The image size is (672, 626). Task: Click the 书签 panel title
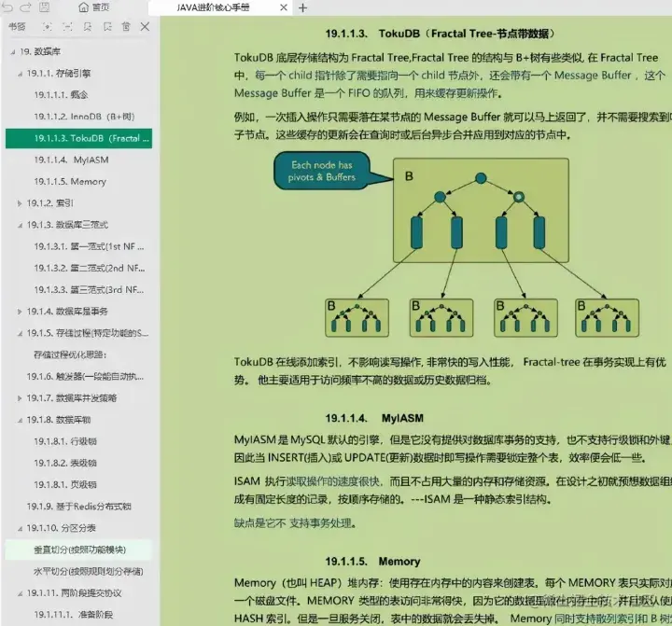[x=17, y=27]
